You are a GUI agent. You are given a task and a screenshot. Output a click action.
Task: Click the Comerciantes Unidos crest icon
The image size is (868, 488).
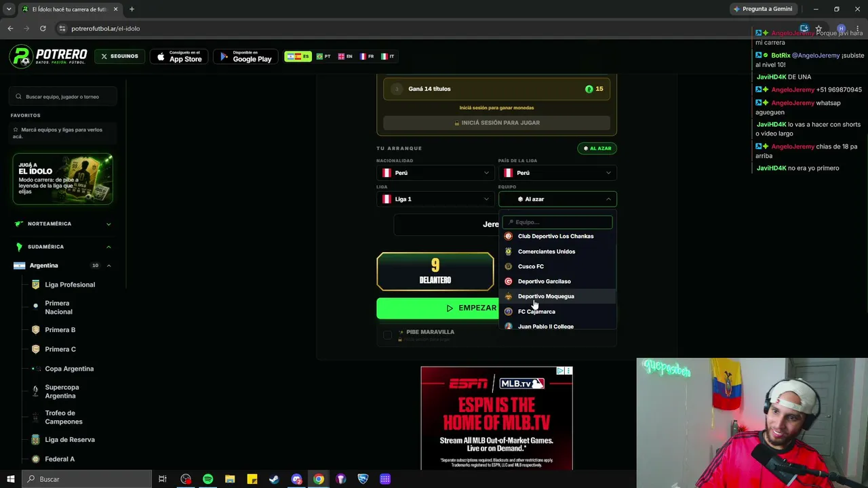508,251
